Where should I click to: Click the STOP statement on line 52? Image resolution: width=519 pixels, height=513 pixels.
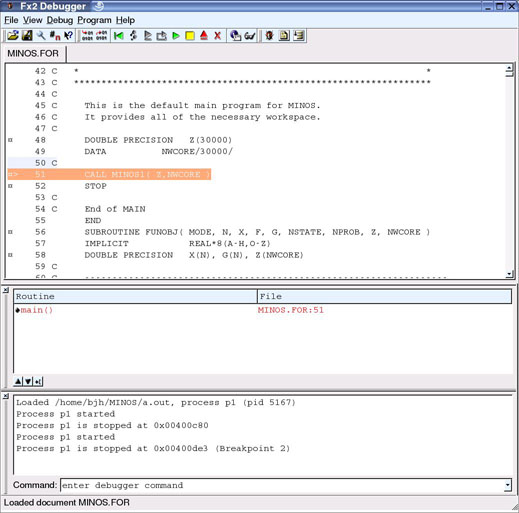pyautogui.click(x=96, y=186)
